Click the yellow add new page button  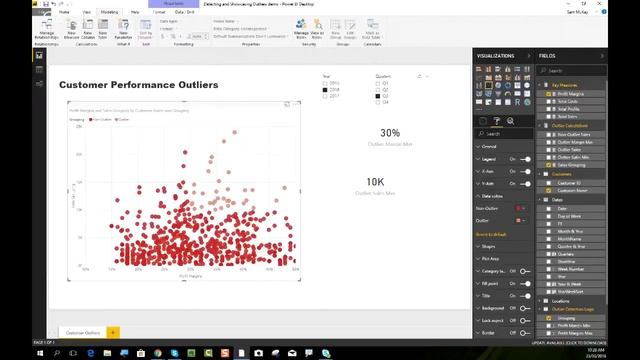coord(113,333)
